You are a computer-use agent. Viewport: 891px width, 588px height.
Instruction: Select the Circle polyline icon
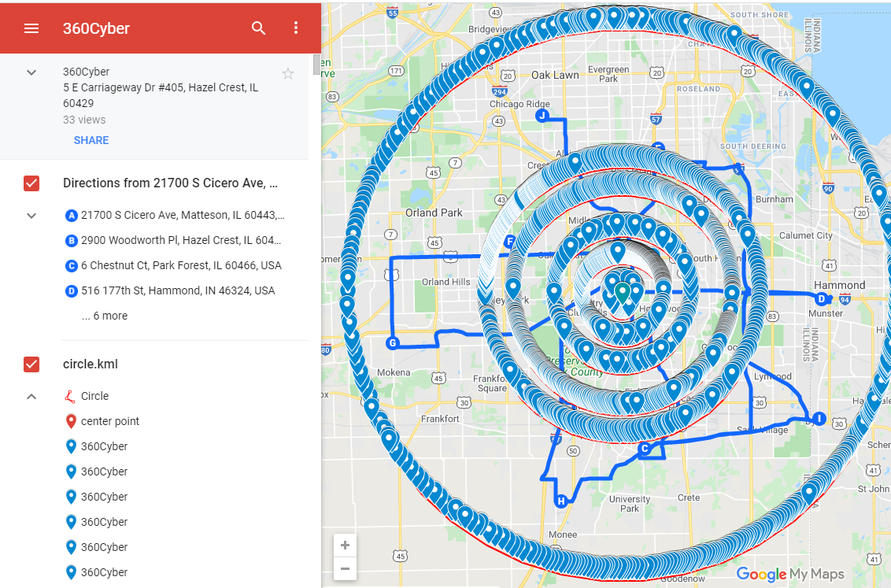[72, 395]
